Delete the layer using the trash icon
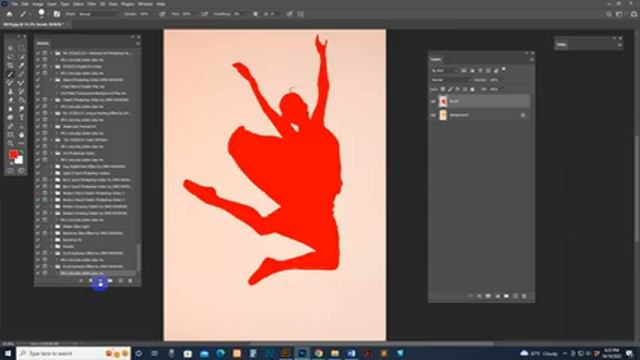 [524, 296]
